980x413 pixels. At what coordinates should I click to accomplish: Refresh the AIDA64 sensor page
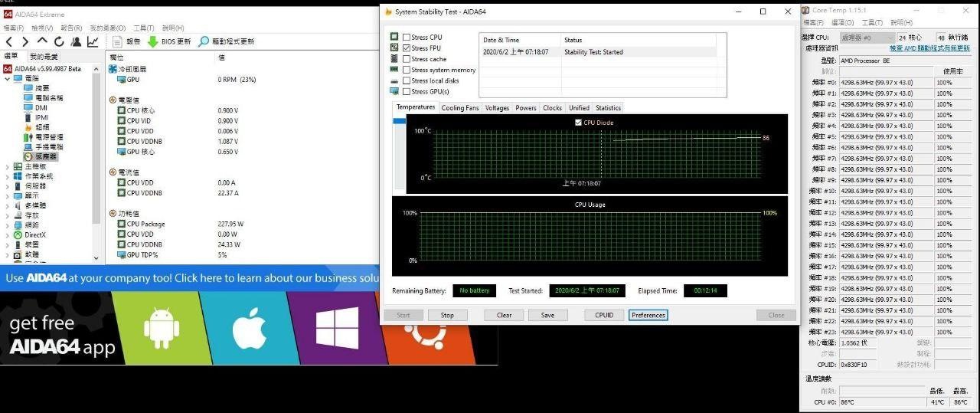click(59, 41)
